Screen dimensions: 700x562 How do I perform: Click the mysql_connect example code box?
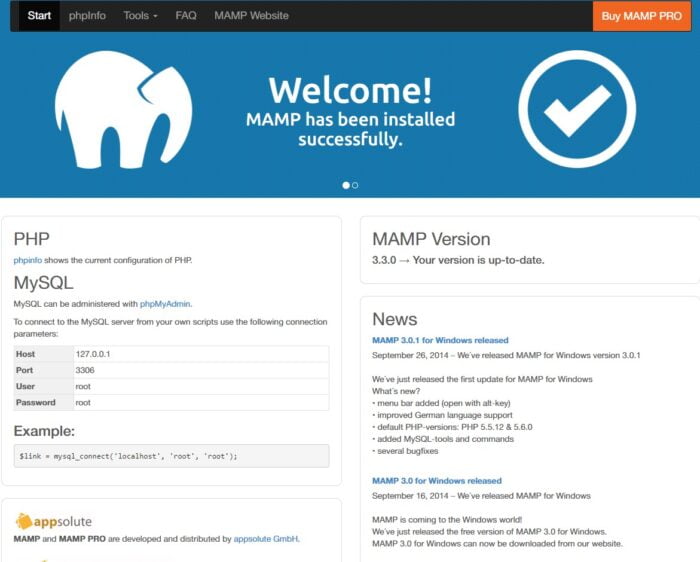tap(171, 456)
